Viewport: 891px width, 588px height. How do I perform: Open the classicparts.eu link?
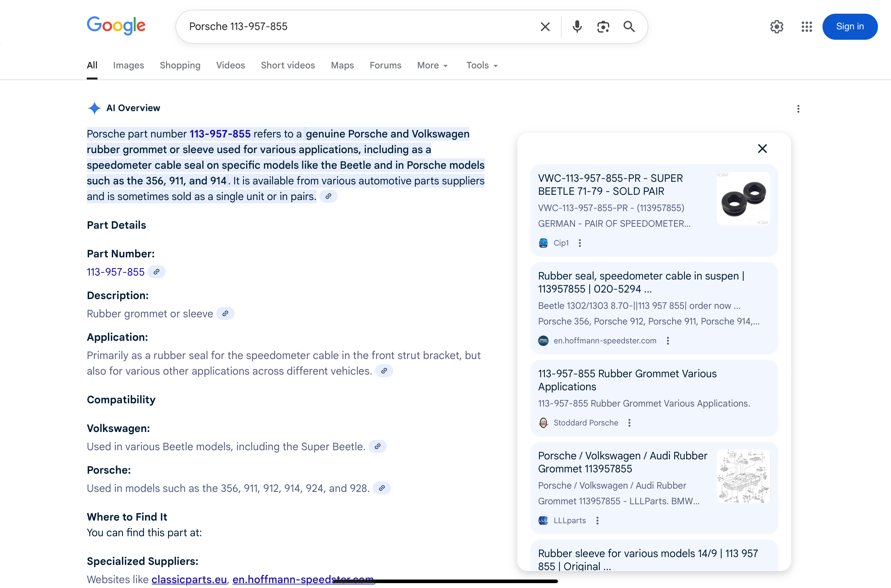click(189, 579)
